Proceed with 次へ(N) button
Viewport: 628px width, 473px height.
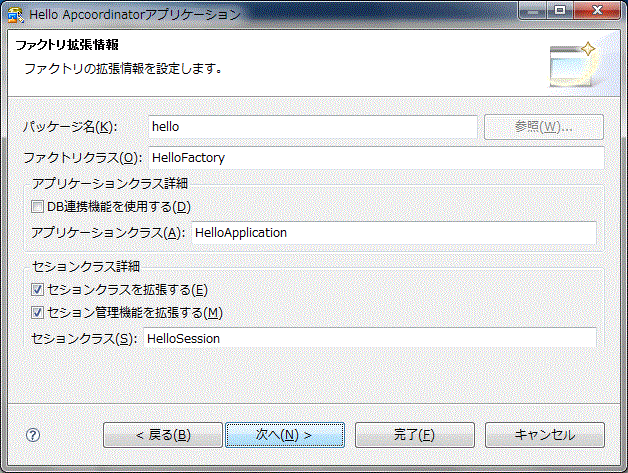coord(285,435)
